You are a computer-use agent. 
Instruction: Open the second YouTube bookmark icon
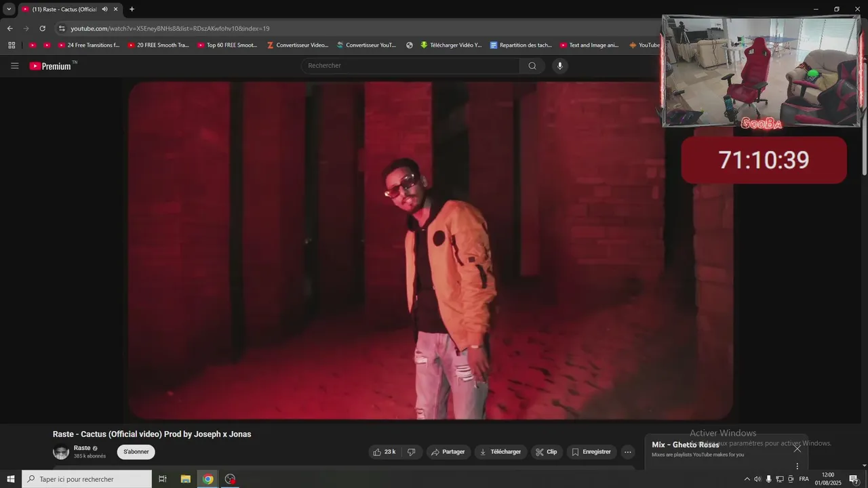click(47, 45)
